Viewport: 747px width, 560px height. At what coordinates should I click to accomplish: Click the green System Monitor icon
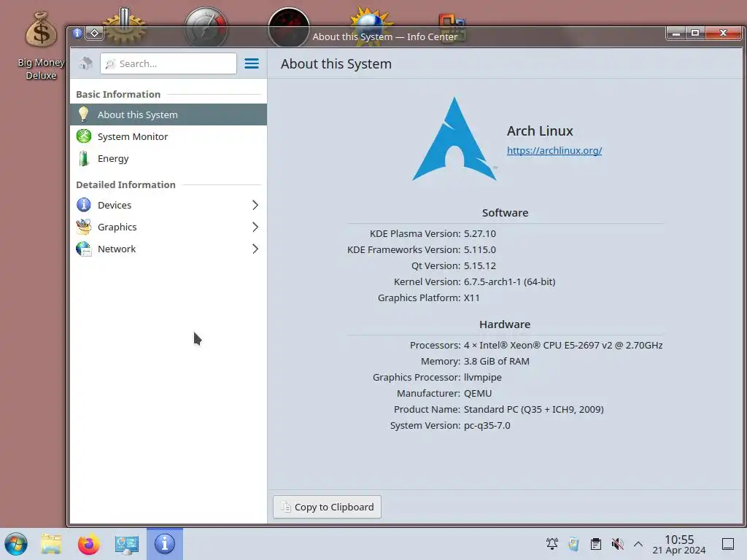(84, 136)
